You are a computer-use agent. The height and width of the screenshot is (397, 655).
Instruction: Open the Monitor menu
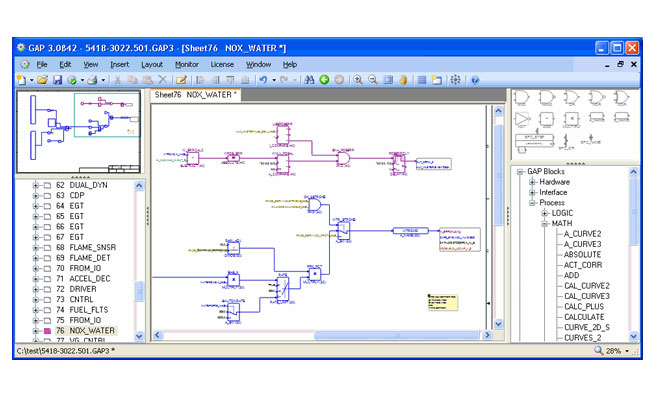187,64
